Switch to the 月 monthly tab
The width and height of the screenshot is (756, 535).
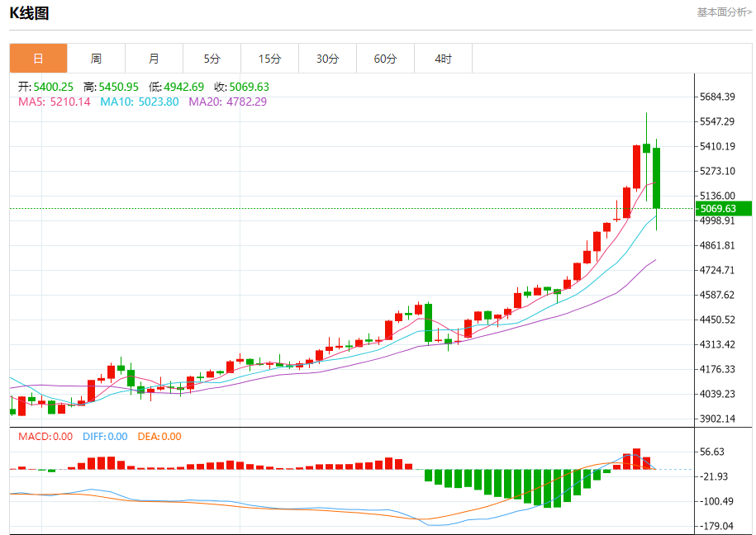[154, 59]
